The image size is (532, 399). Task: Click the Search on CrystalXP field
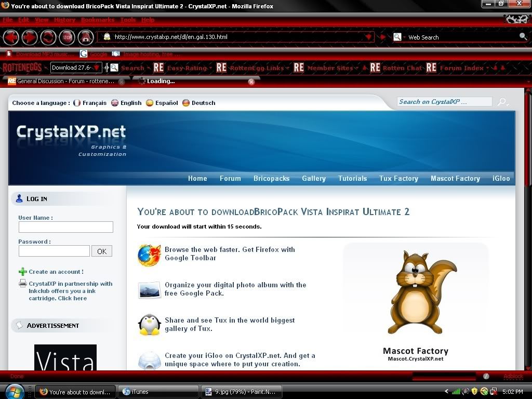point(445,101)
